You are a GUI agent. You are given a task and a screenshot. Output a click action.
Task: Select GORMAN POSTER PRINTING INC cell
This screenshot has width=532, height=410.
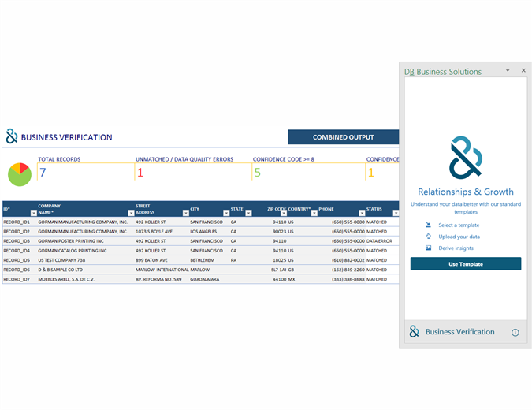pos(71,241)
